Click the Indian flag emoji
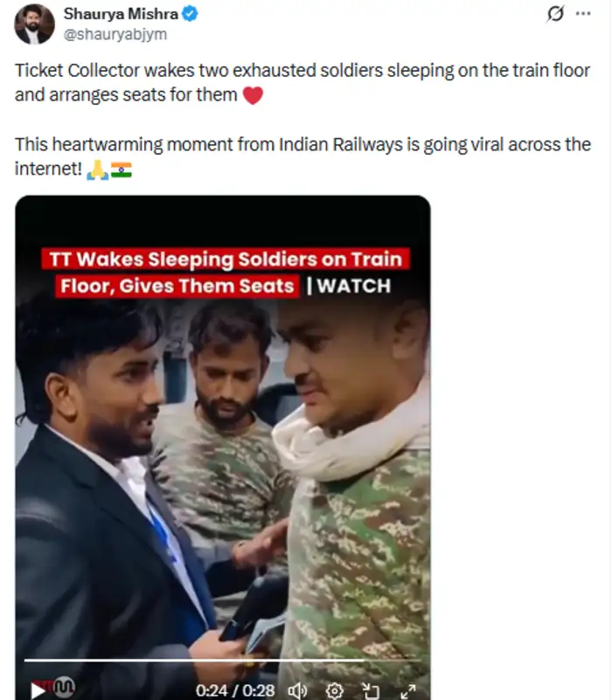The height and width of the screenshot is (700, 612). point(121,170)
